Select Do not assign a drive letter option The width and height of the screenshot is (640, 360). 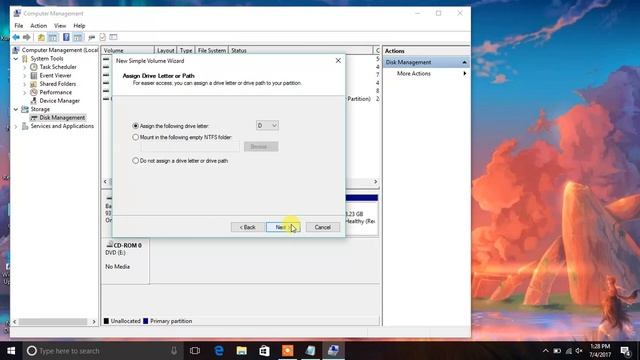click(136, 160)
